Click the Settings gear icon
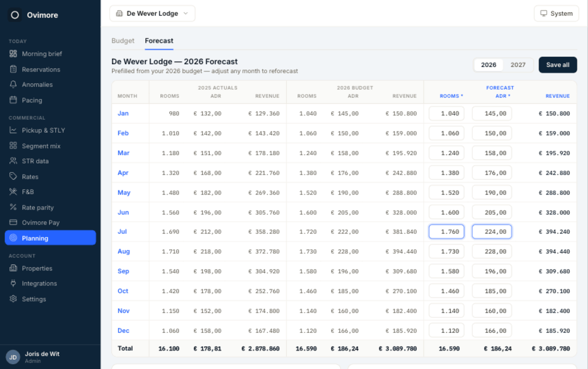The height and width of the screenshot is (369, 588). [13, 299]
